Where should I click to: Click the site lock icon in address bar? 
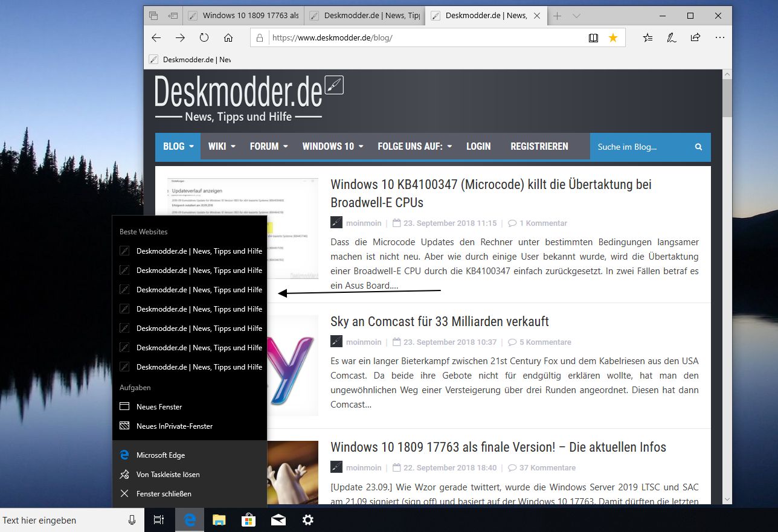[260, 37]
